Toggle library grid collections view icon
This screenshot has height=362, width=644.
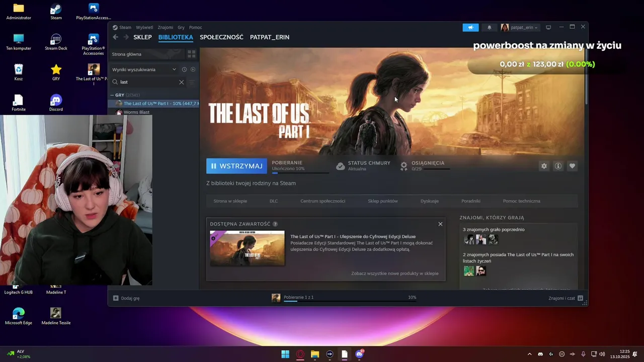tap(191, 54)
